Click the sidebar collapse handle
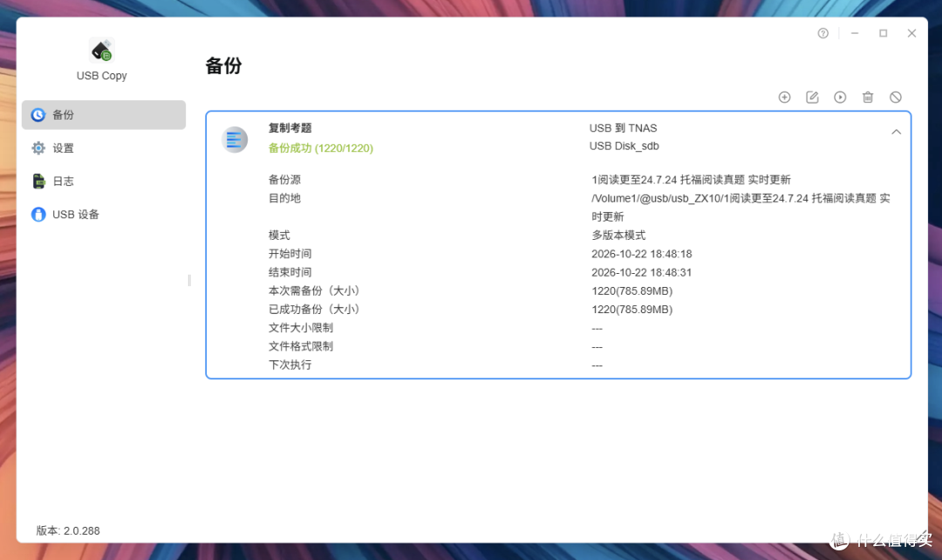Image resolution: width=942 pixels, height=560 pixels. point(189,281)
